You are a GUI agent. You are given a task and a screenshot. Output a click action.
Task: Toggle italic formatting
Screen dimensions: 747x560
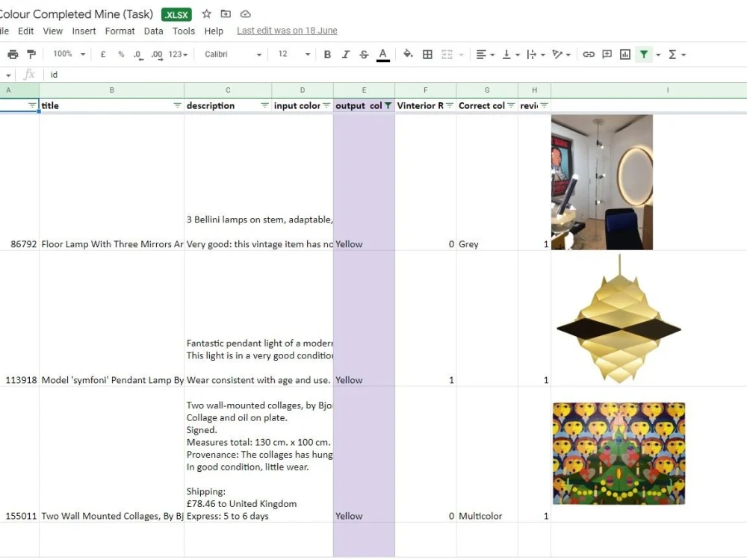(346, 55)
